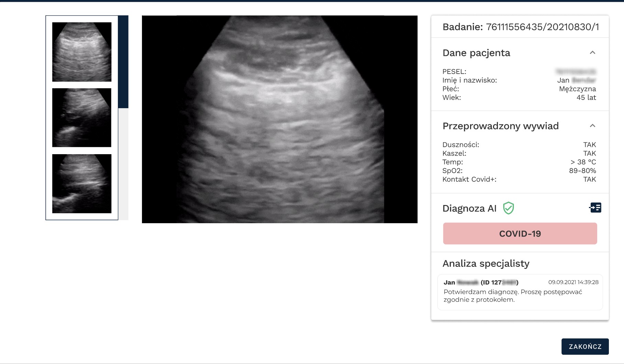Click the ZAKOŃCZ button
Screen dimensions: 624x364
[585, 346]
